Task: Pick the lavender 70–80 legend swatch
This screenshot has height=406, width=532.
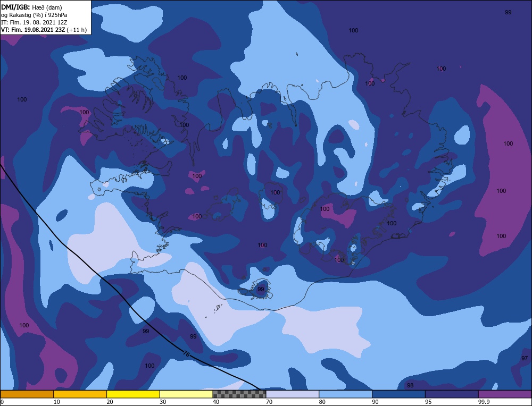Action: 293,394
